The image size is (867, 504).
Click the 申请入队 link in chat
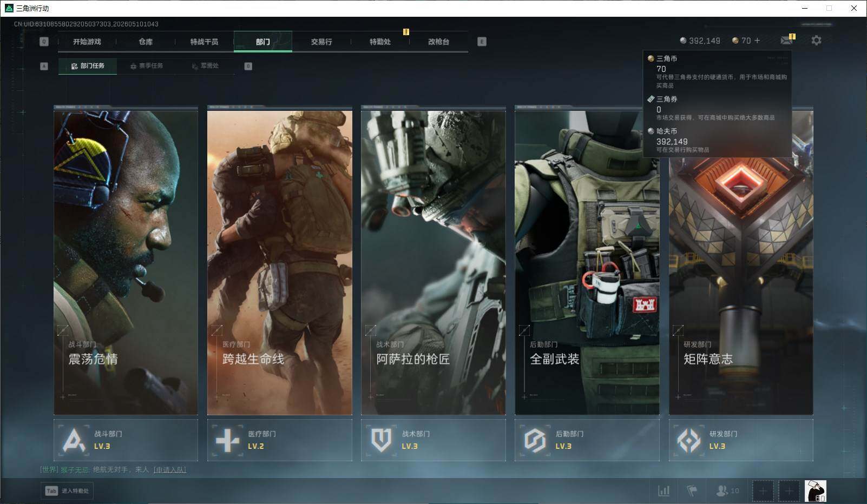pos(170,470)
